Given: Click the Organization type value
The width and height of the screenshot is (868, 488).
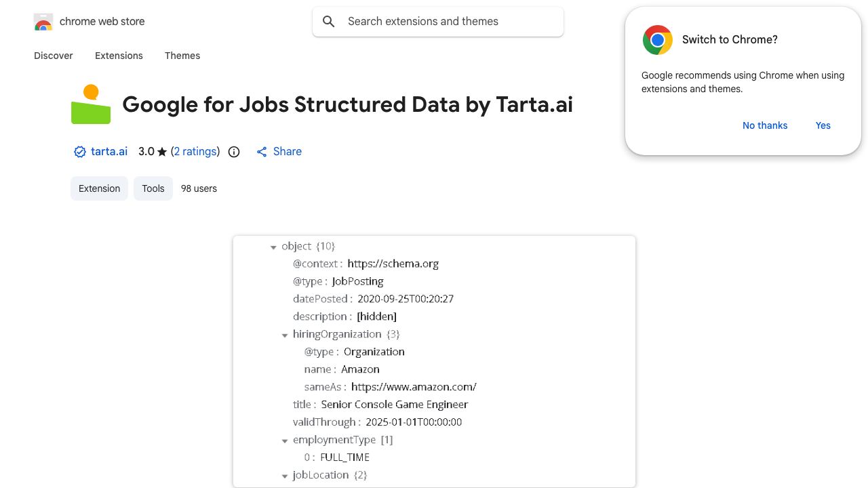Looking at the screenshot, I should click(374, 352).
